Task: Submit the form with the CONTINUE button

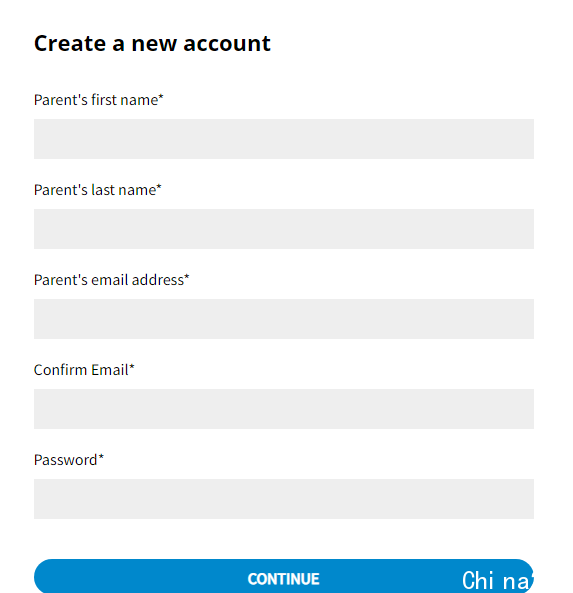Action: click(x=284, y=576)
